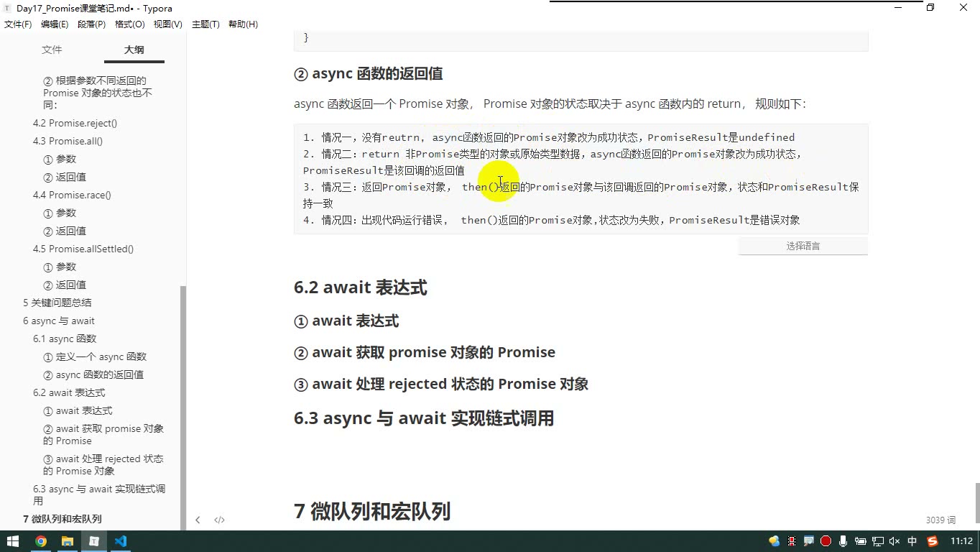Jump to outline item 4.4 Promise.race()
The height and width of the screenshot is (552, 980).
[x=72, y=195]
